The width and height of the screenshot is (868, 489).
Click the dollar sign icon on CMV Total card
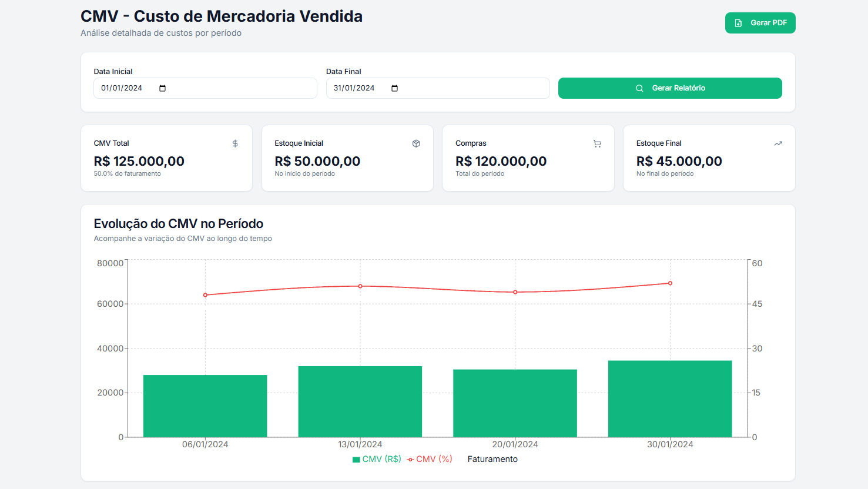(x=235, y=143)
